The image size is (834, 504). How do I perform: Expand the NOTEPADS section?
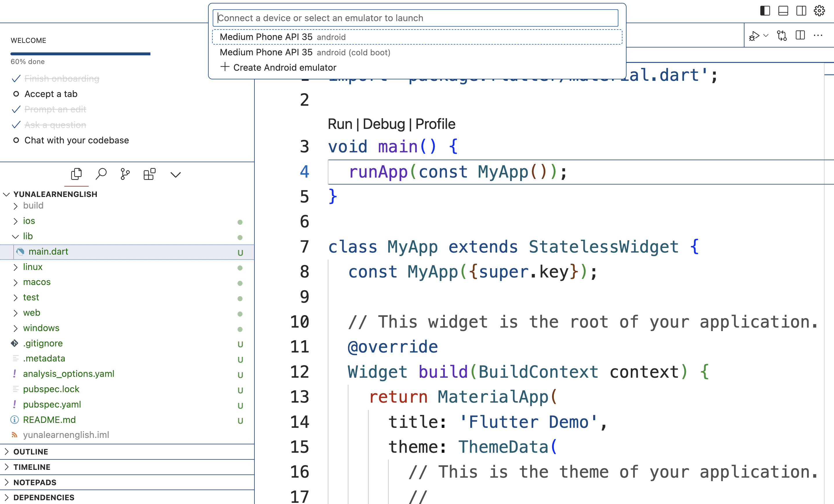pyautogui.click(x=127, y=482)
